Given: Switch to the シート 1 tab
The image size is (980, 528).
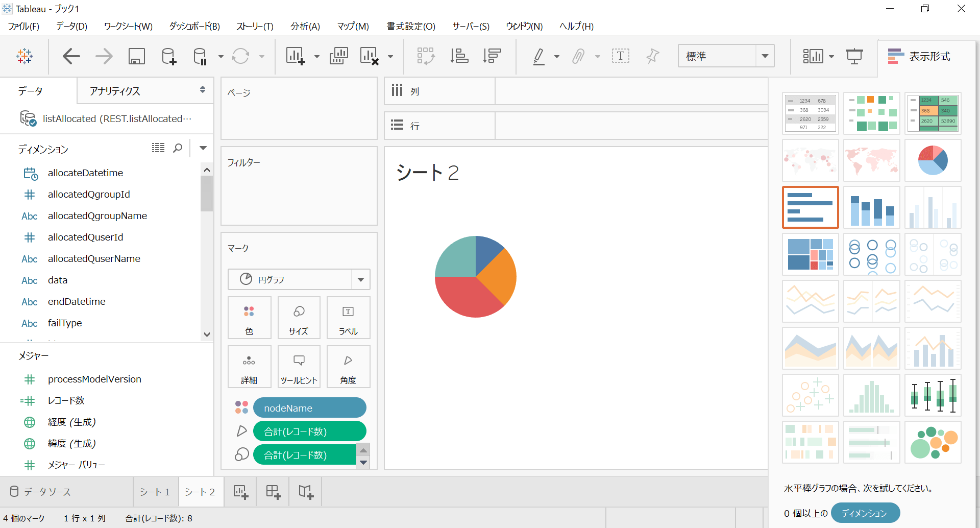Looking at the screenshot, I should pyautogui.click(x=155, y=492).
